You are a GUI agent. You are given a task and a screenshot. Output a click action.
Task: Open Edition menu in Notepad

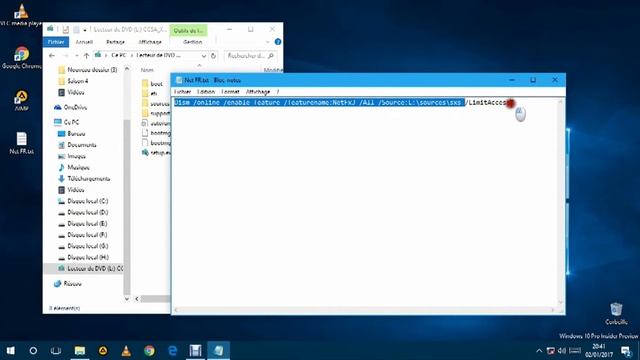pyautogui.click(x=206, y=91)
